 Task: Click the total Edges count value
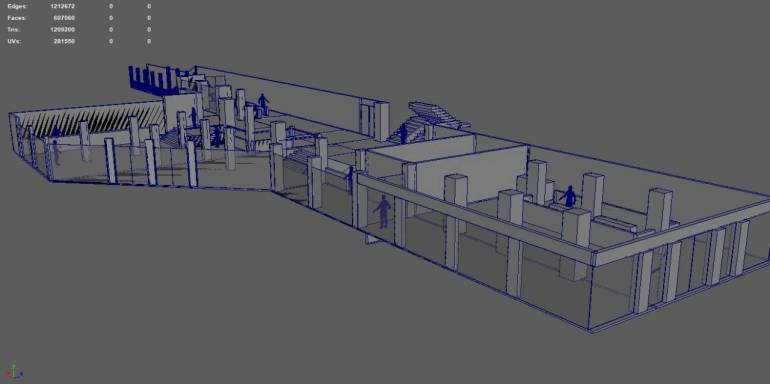pos(63,6)
